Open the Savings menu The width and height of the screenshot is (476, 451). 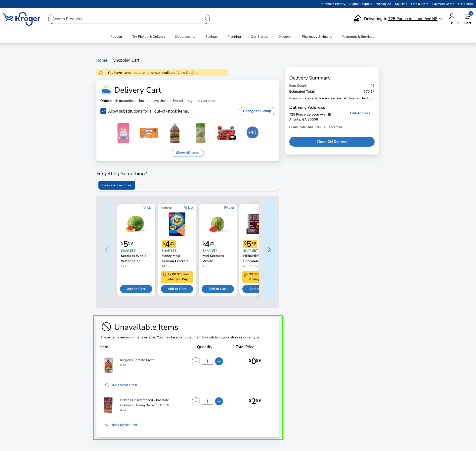tap(211, 37)
